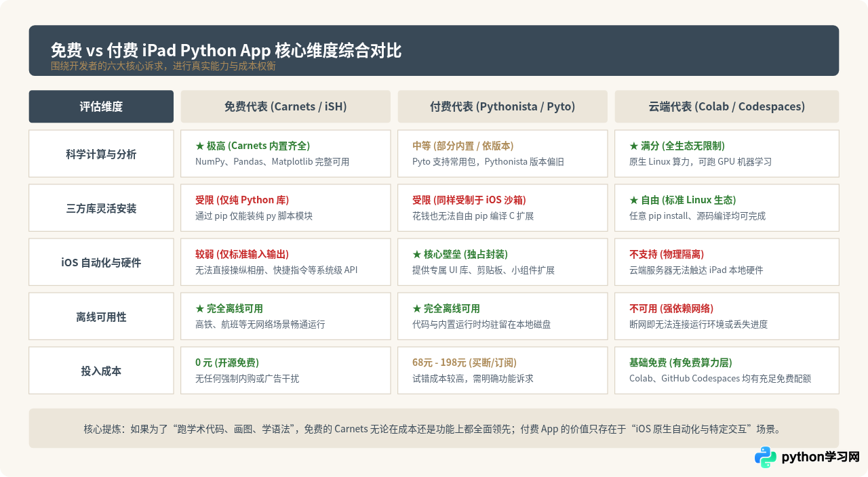Viewport: 868px width, 477px height.
Task: Click 提供专属 UI 库、剪贴板、小组件扩展 text
Action: [484, 270]
